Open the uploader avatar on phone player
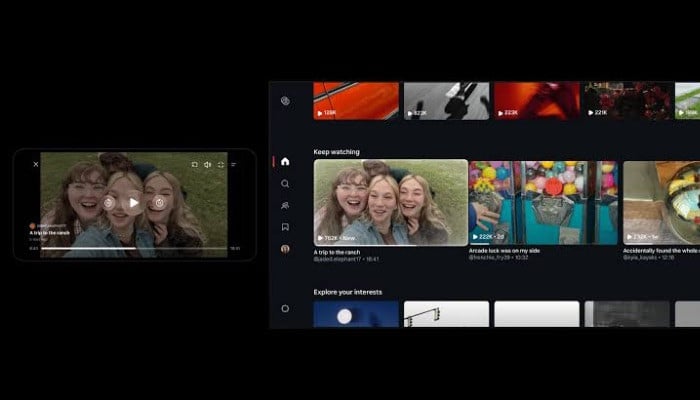 (32, 226)
